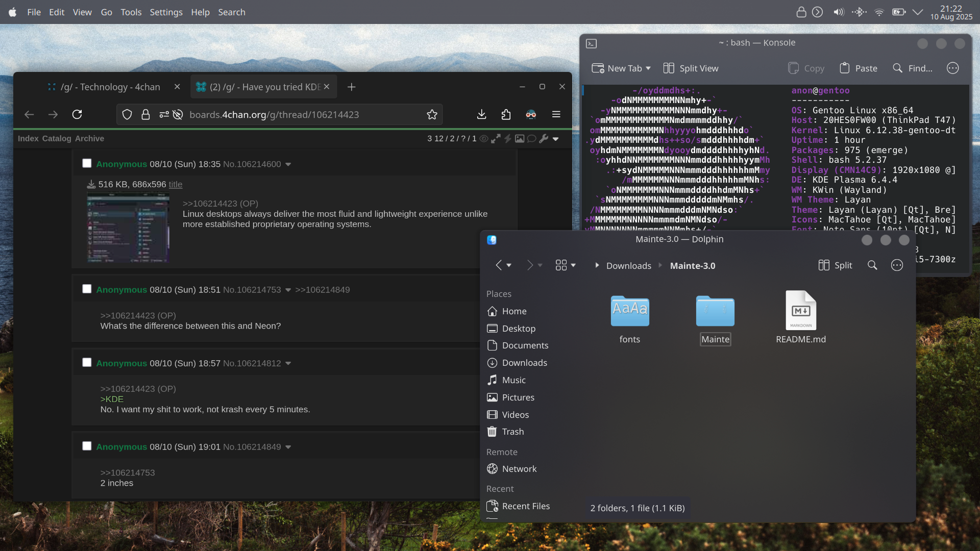Select the README.md file
This screenshot has width=980, height=551.
pyautogui.click(x=800, y=311)
